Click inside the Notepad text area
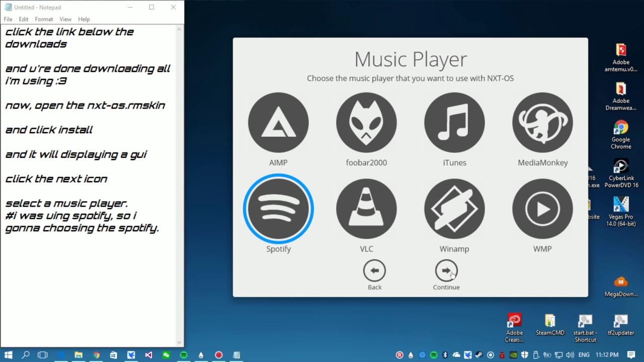This screenshot has width=644, height=362. coord(88,186)
